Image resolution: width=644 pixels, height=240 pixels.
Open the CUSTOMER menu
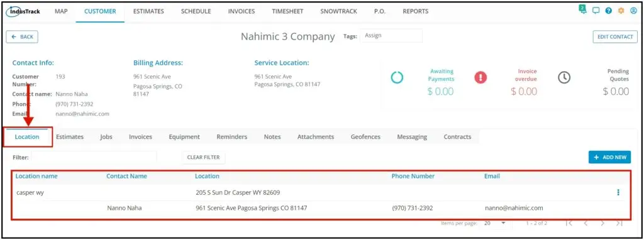pyautogui.click(x=100, y=11)
